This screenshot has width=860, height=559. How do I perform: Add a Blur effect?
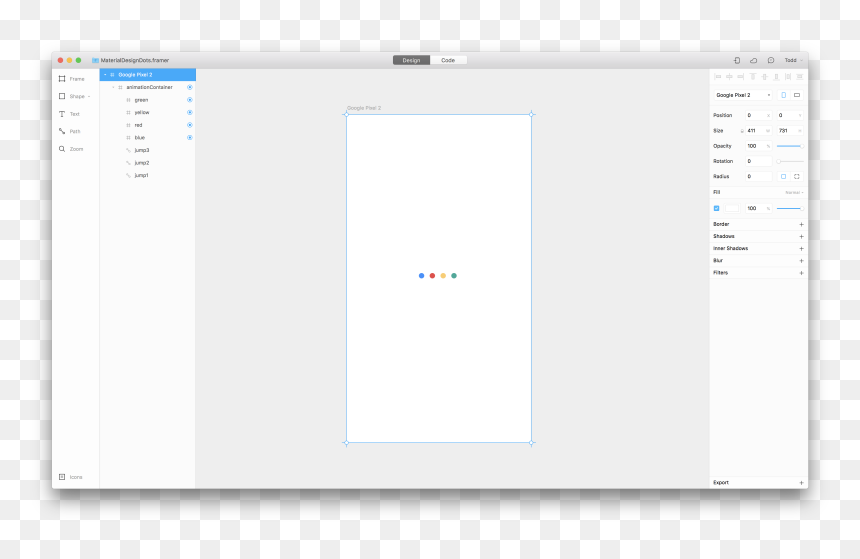coord(801,261)
